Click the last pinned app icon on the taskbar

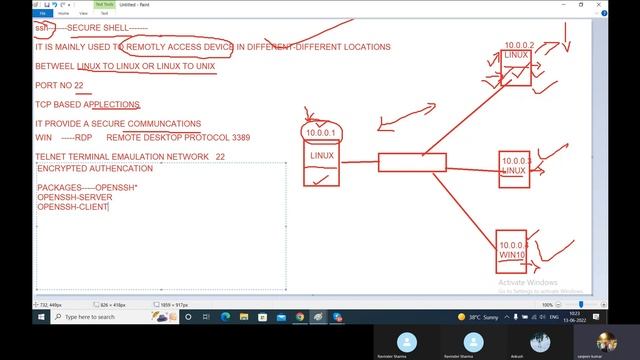point(337,317)
